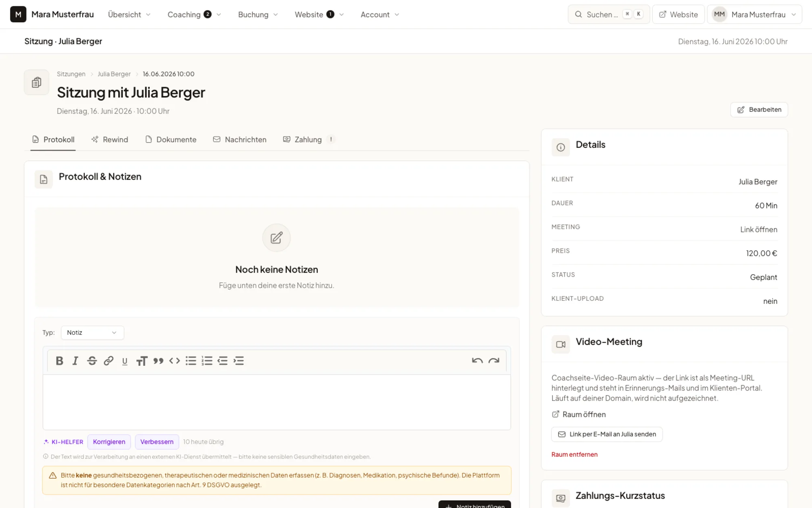Increase indent with the indent icon

pos(239,361)
